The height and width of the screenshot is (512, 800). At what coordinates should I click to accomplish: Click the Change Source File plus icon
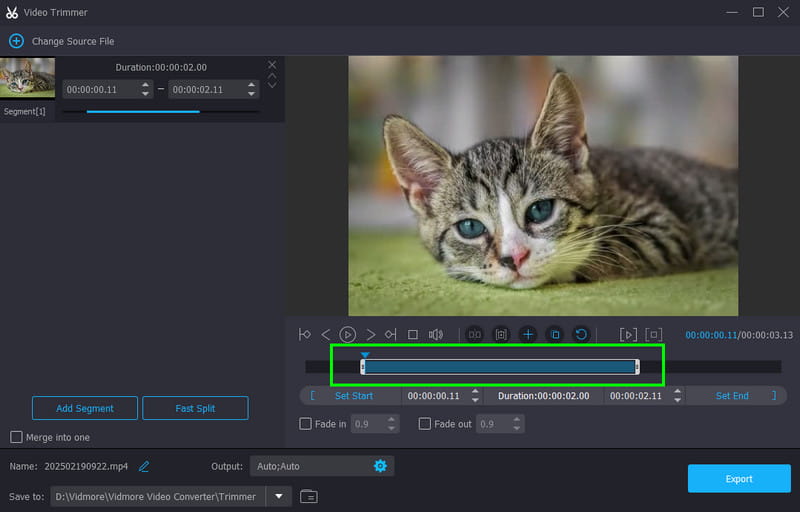coord(16,41)
